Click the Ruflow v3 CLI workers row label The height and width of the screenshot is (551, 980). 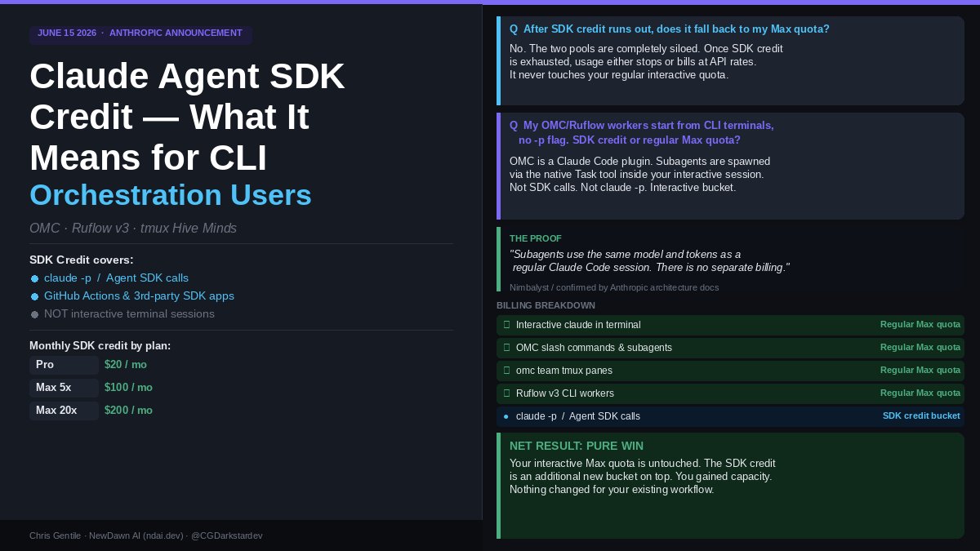[564, 393]
